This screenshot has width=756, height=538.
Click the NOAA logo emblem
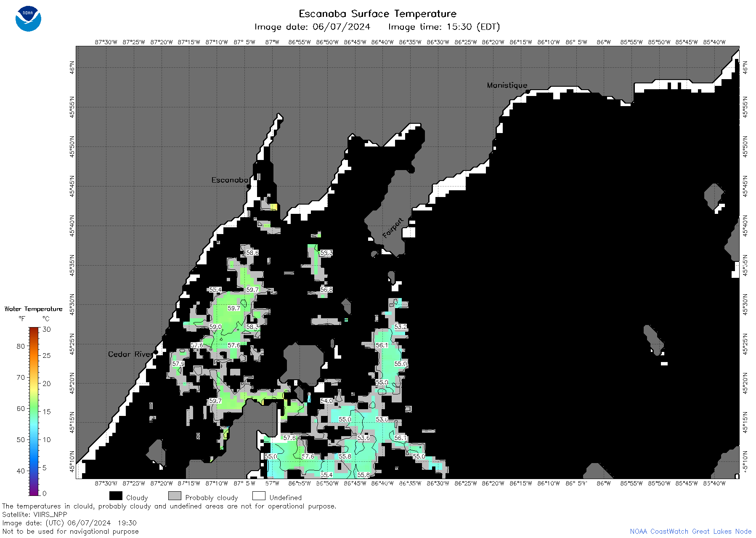(x=28, y=19)
